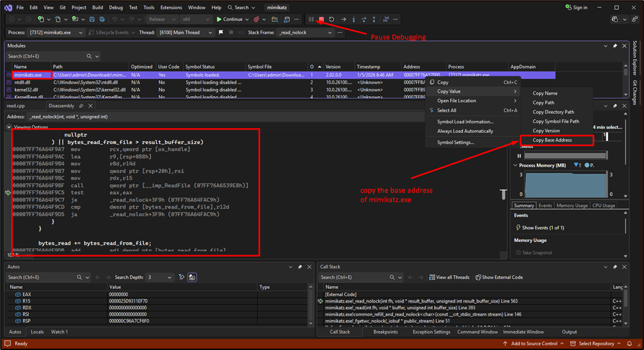Screen dimensions: 644x350
Task: Pin the Autos panel
Action: point(300,267)
